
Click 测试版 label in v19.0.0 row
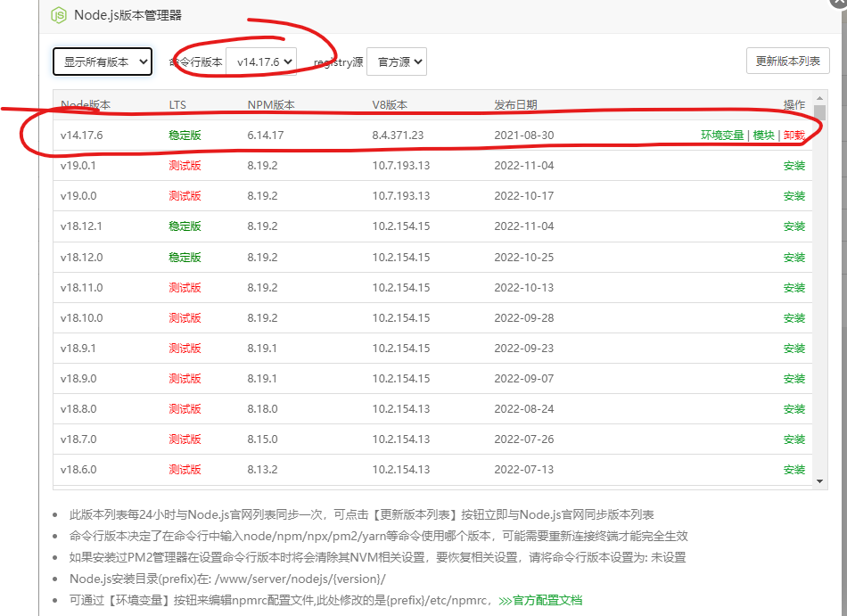[x=185, y=196]
